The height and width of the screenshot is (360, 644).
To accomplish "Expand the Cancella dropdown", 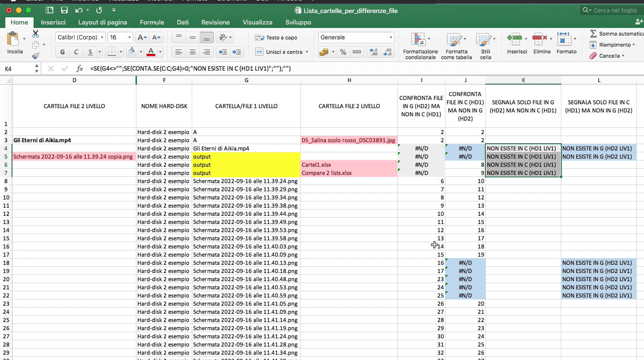I will click(623, 56).
